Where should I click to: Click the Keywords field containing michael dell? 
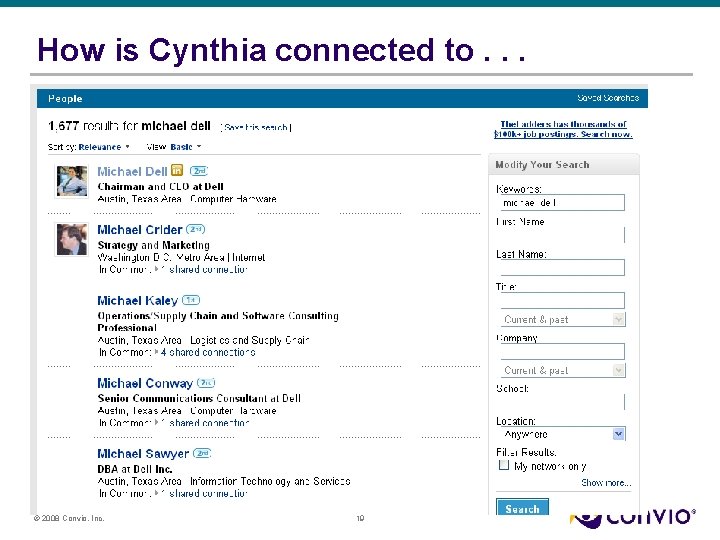(562, 202)
